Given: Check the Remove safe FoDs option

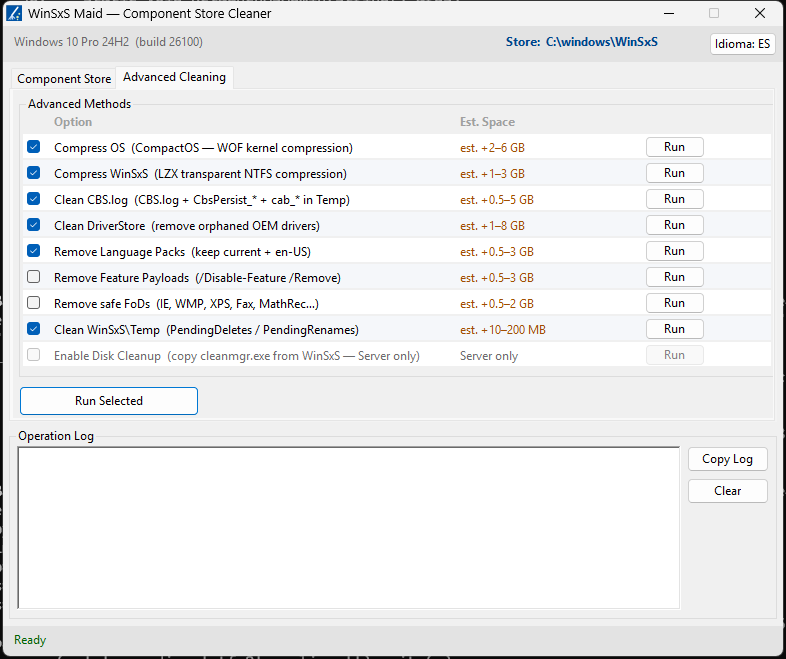Looking at the screenshot, I should (x=34, y=303).
